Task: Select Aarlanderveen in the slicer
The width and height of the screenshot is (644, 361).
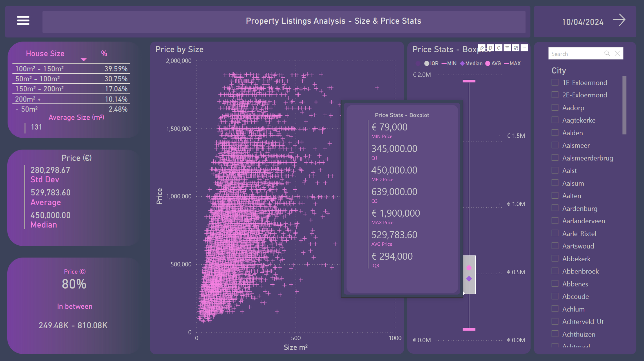Action: 555,221
